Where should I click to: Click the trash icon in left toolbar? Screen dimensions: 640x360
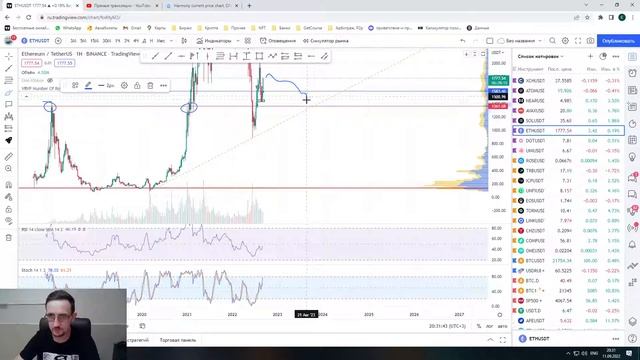[9, 237]
